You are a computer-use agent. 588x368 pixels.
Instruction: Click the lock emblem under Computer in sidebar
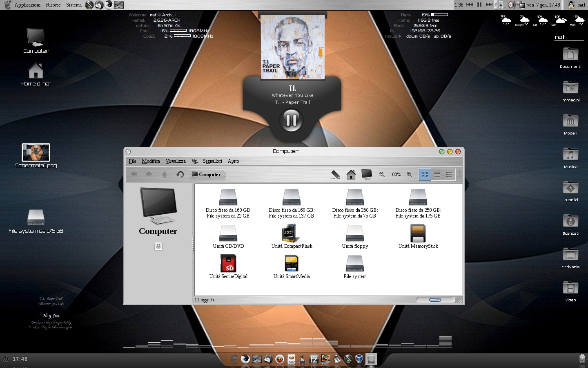pos(158,246)
